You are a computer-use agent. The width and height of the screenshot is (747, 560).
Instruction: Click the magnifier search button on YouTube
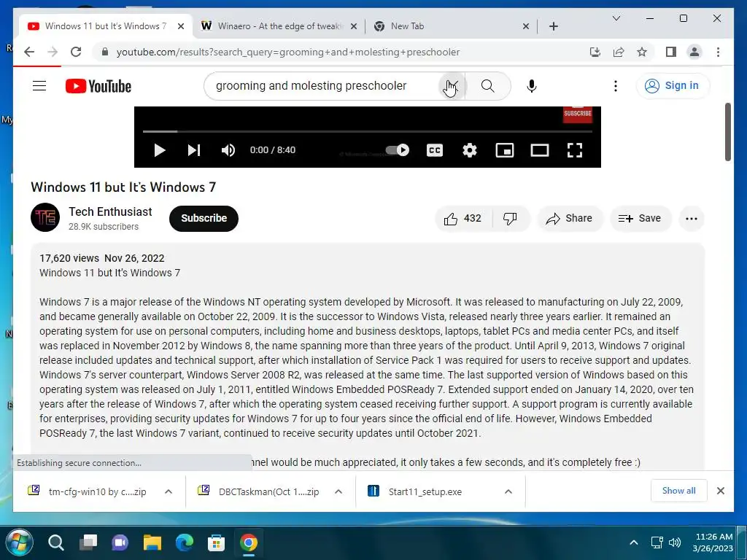(x=487, y=86)
